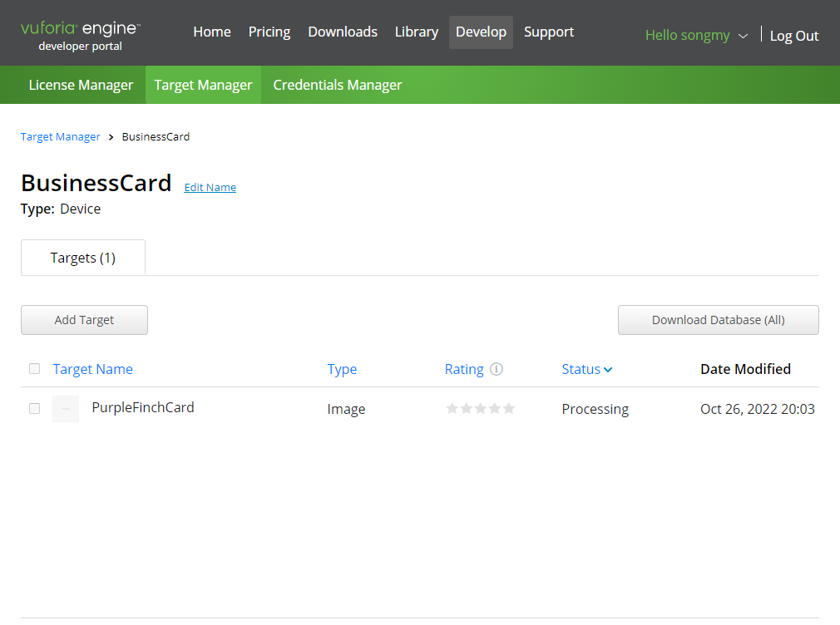Tick the PurpleFinchCard row checkbox

coord(34,409)
